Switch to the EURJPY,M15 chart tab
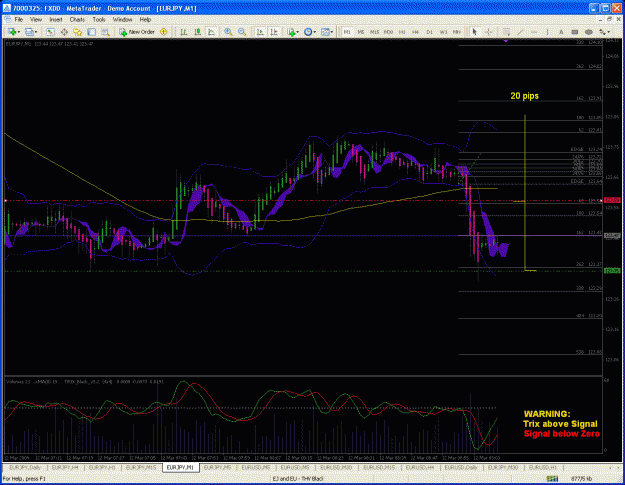Screen dimensions: 625x485 [141, 467]
